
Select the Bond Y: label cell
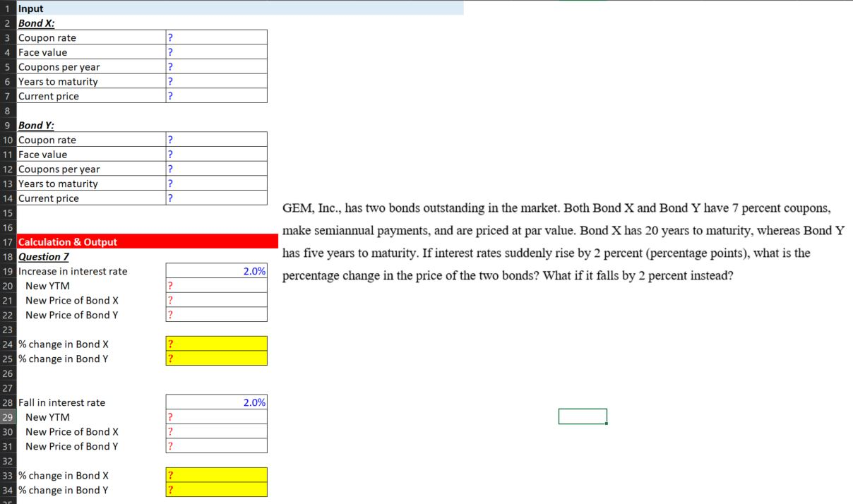(x=35, y=125)
